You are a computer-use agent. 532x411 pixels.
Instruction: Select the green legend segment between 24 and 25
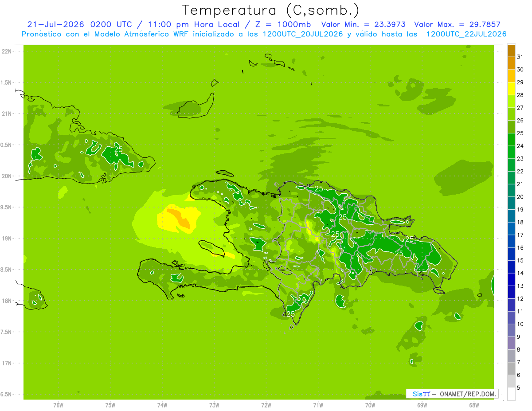coord(511,140)
